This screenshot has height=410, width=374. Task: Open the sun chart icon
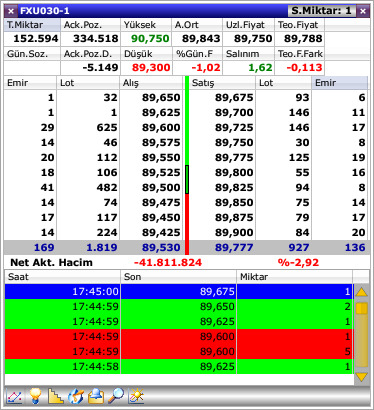coord(136,396)
